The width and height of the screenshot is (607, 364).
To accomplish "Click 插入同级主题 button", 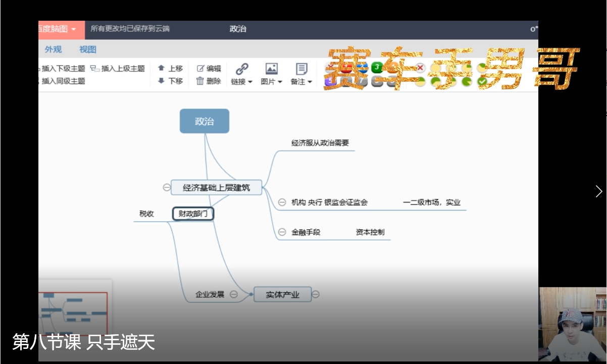I will [63, 81].
